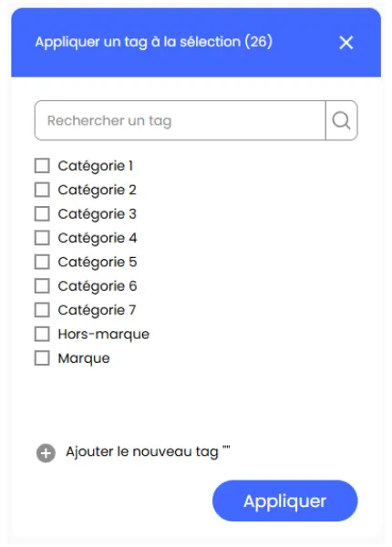Image resolution: width=392 pixels, height=547 pixels.
Task: Click the 'Catégorie 1' label text
Action: (96, 166)
